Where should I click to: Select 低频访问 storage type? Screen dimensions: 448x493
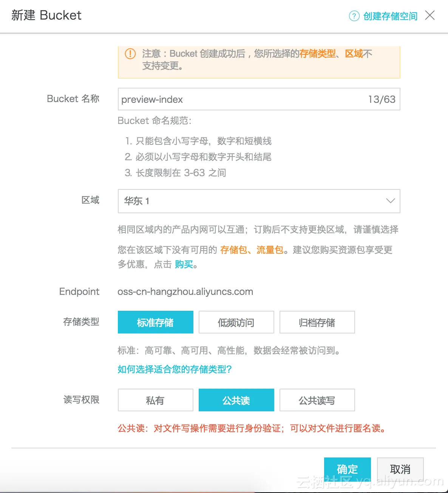coord(236,322)
